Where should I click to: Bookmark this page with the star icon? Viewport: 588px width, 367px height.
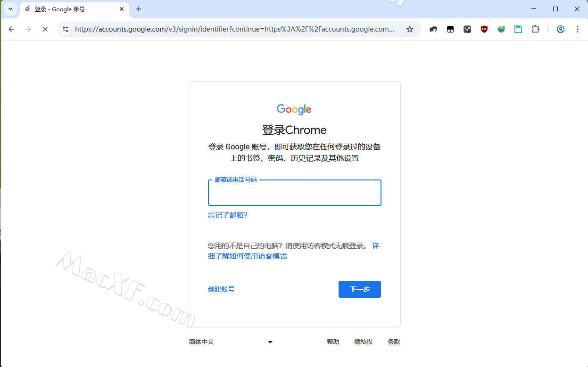click(x=410, y=29)
